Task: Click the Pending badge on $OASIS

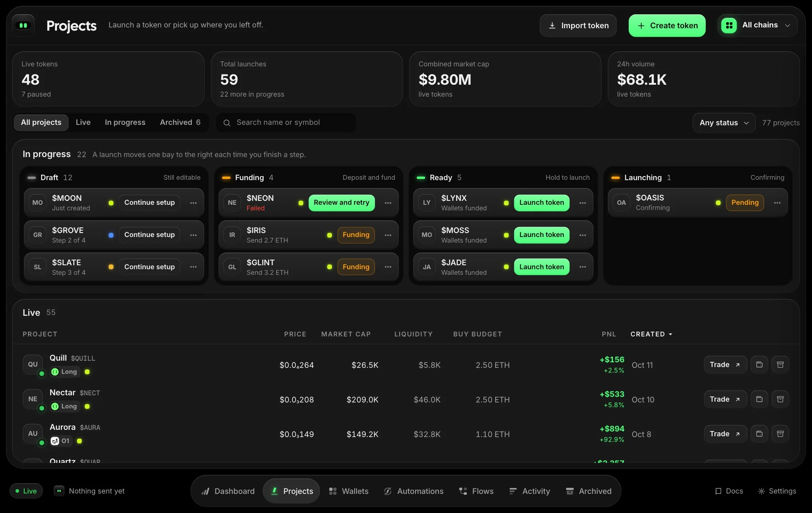Action: [x=745, y=203]
